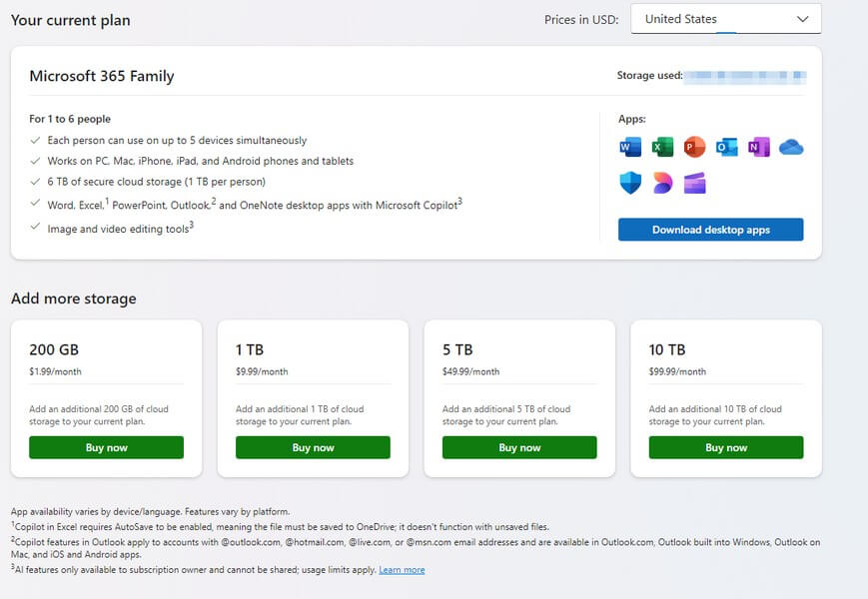
Task: Open the Learn more link
Action: (x=402, y=570)
